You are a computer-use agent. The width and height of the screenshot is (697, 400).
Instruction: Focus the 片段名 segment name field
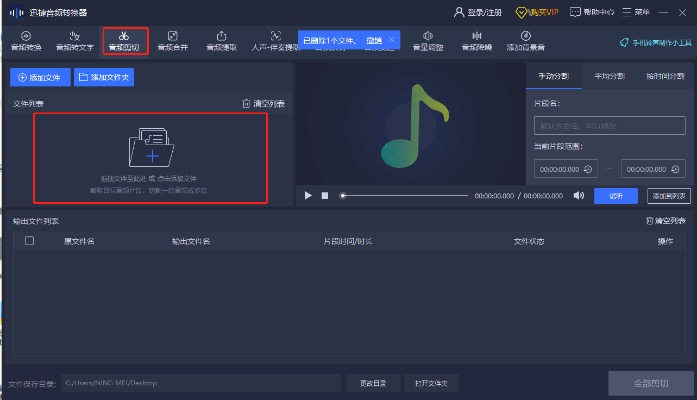pyautogui.click(x=609, y=126)
